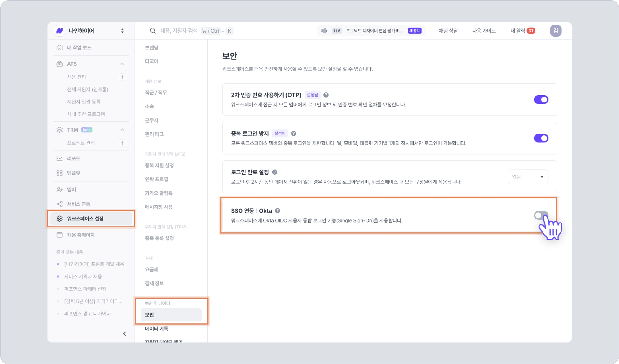The image size is (619, 364).
Task: Click the plus icon next to 프로젝트 관리
Action: [x=123, y=143]
